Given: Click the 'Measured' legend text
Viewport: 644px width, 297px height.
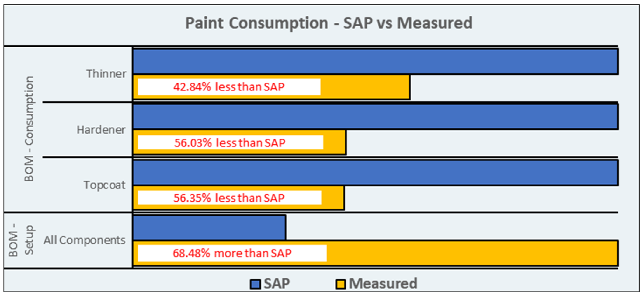Looking at the screenshot, I should [383, 284].
